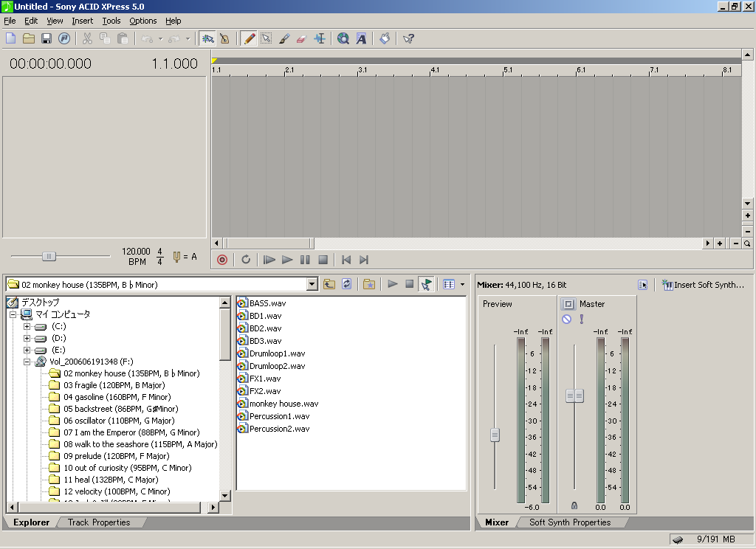Switch to Track Properties tab

tap(99, 522)
